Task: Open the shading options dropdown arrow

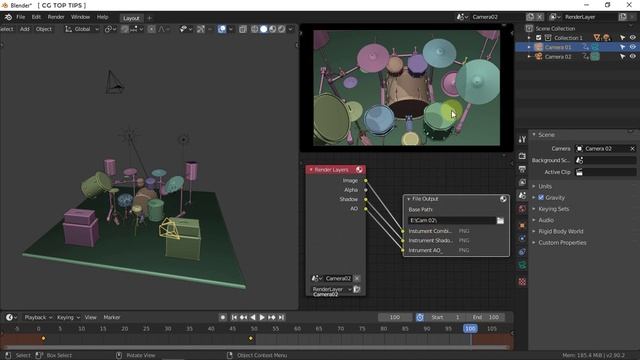Action: click(x=291, y=29)
